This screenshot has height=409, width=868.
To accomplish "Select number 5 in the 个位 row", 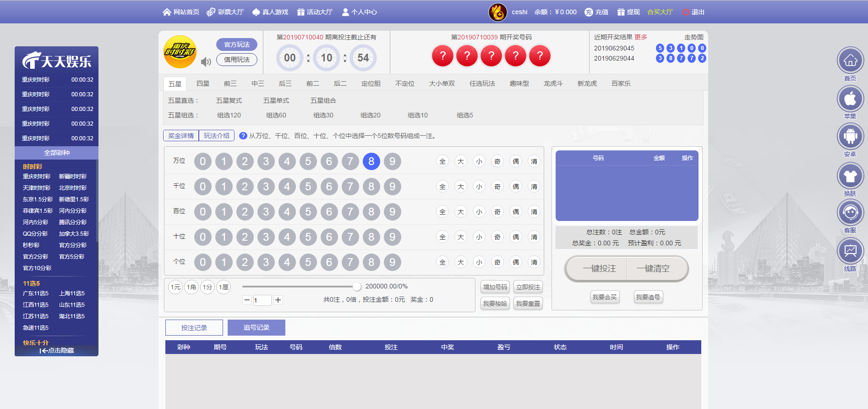I will click(308, 262).
